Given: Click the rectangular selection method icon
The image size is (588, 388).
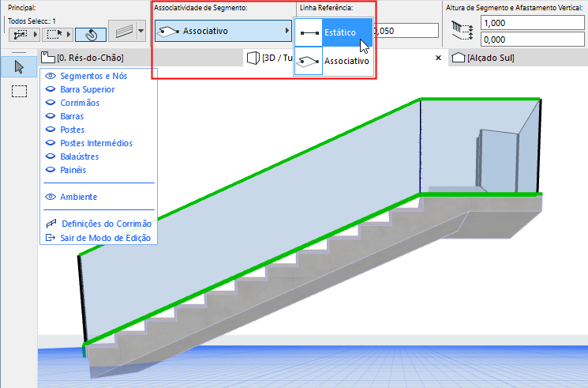Looking at the screenshot, I should point(54,35).
